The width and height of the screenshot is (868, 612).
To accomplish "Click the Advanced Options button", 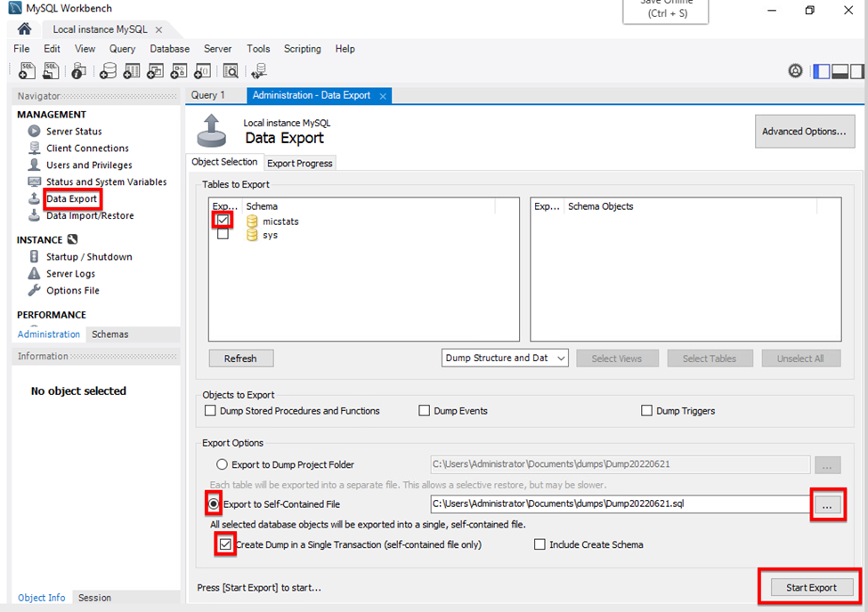I will [x=804, y=131].
